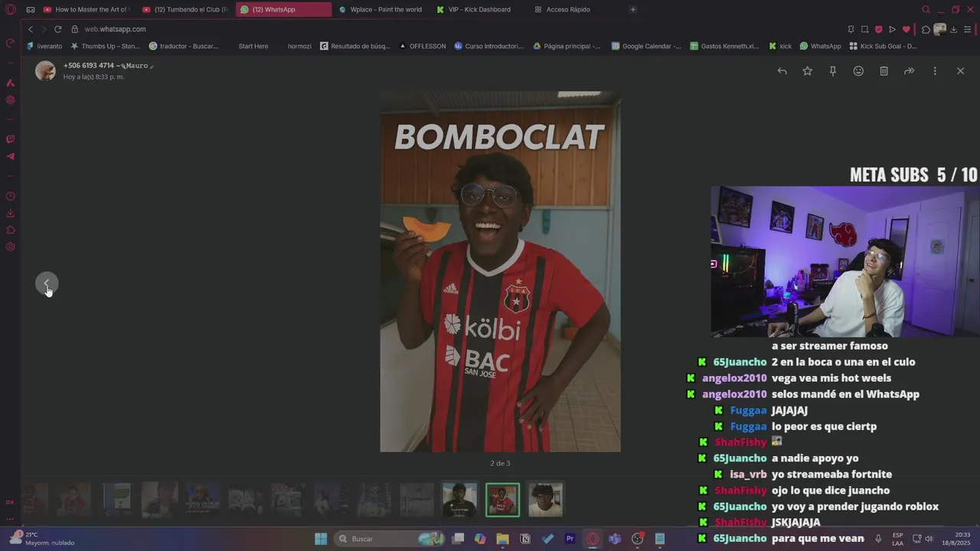Open the weather widget showing 21°C

[42, 539]
